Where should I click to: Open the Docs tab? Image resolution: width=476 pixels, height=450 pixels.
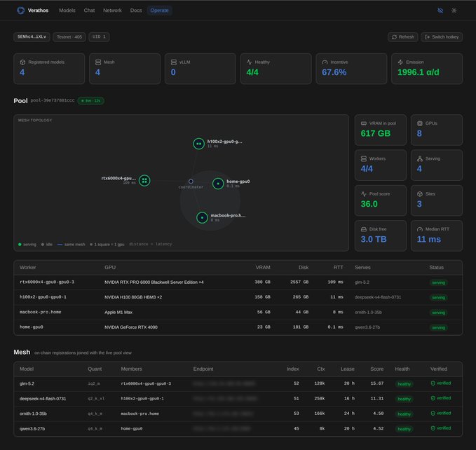coord(136,11)
